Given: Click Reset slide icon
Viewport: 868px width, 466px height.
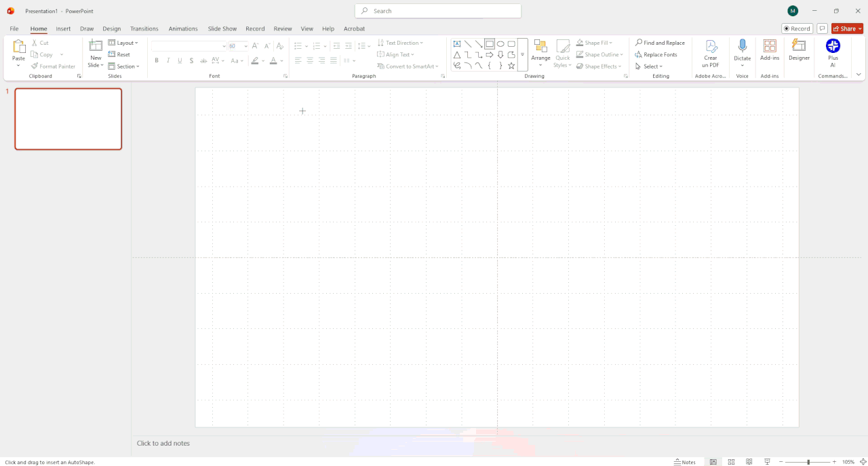Looking at the screenshot, I should click(119, 54).
